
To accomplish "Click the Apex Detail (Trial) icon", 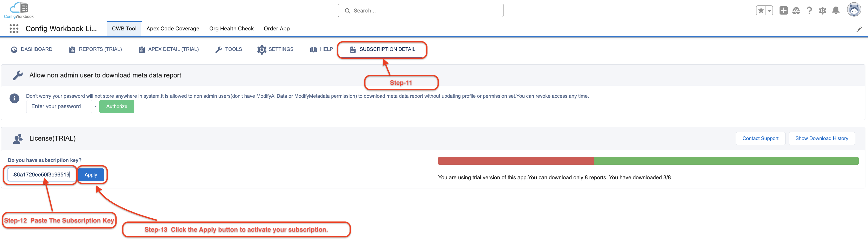I will coord(142,50).
